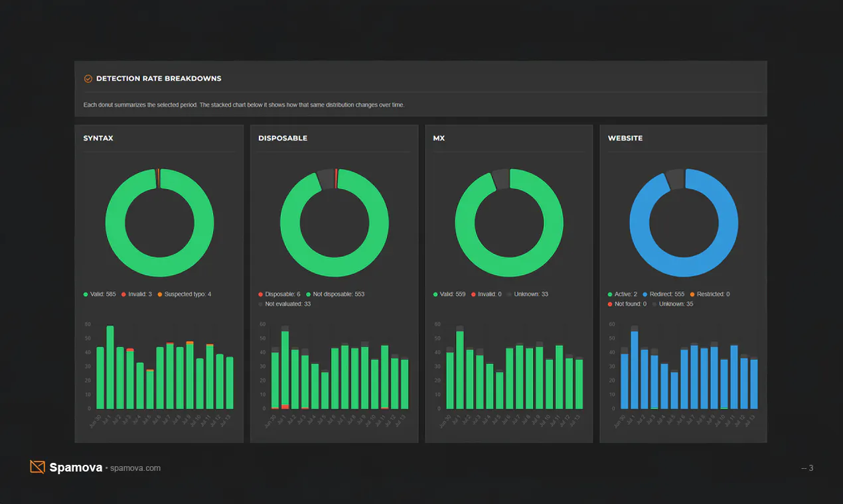Toggle the 'Invalid: 3' legend entry
The width and height of the screenshot is (843, 504).
point(136,294)
